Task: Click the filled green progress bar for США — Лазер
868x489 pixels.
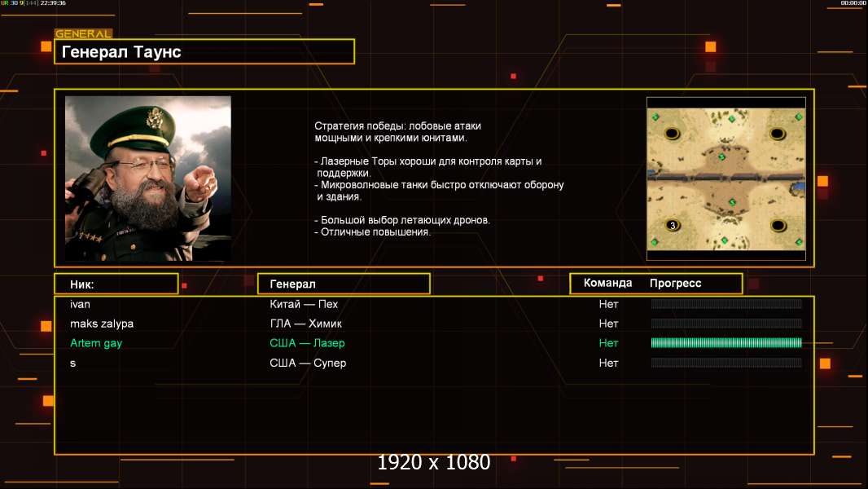Action: coord(726,343)
